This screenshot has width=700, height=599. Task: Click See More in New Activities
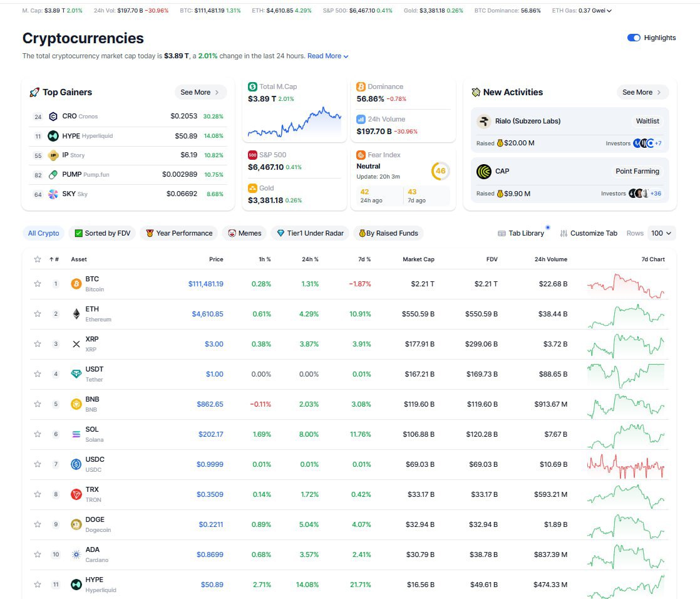point(642,92)
